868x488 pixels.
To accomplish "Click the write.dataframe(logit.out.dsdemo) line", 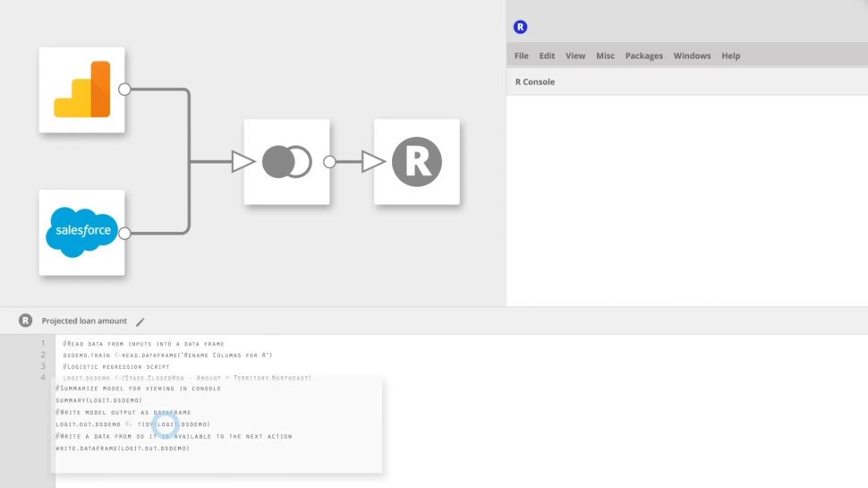I will [123, 448].
